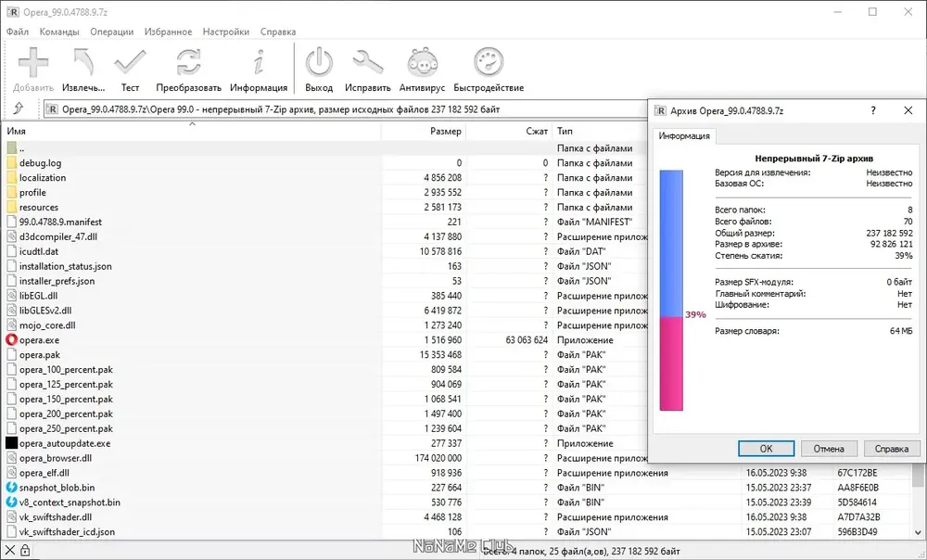Click the libEGL.dll file icon
Image resolution: width=927 pixels, height=560 pixels.
(11, 296)
